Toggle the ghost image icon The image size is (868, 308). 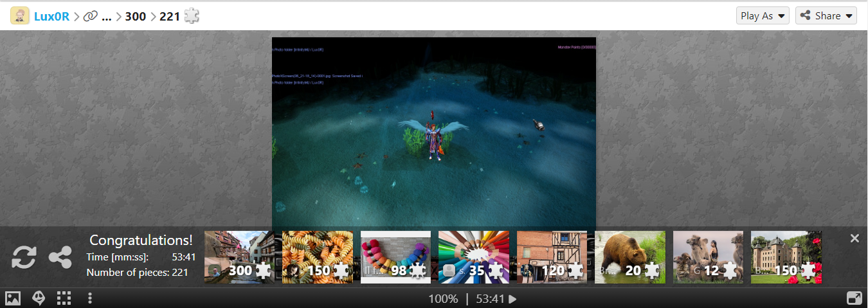pyautogui.click(x=39, y=298)
